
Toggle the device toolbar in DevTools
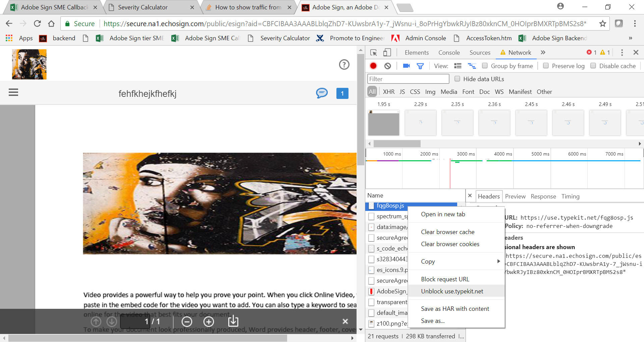[387, 52]
